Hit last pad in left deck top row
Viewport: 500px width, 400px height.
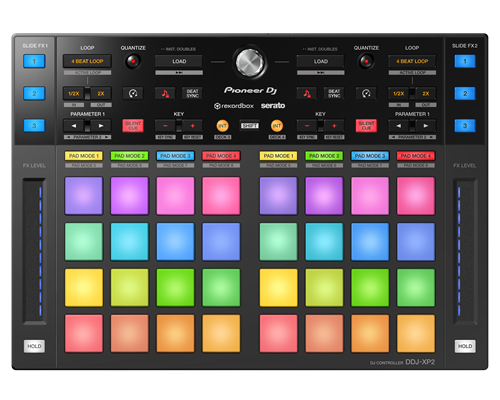click(x=221, y=196)
